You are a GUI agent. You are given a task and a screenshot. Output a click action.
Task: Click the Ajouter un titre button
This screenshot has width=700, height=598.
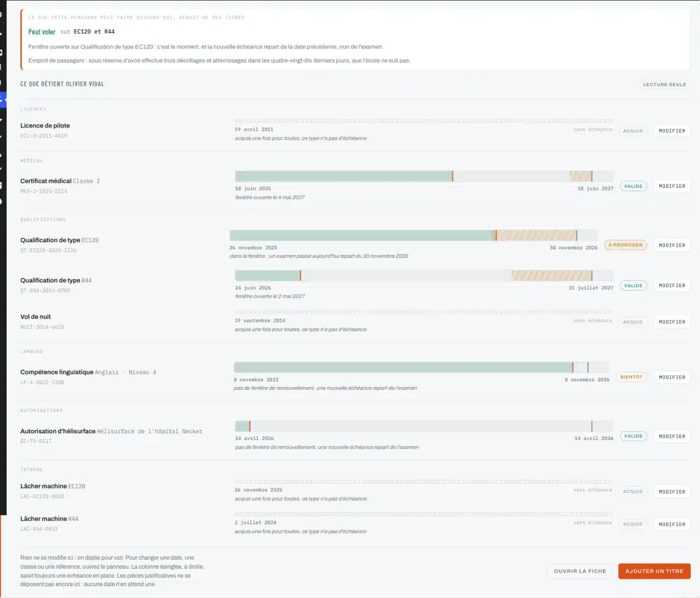click(x=654, y=571)
